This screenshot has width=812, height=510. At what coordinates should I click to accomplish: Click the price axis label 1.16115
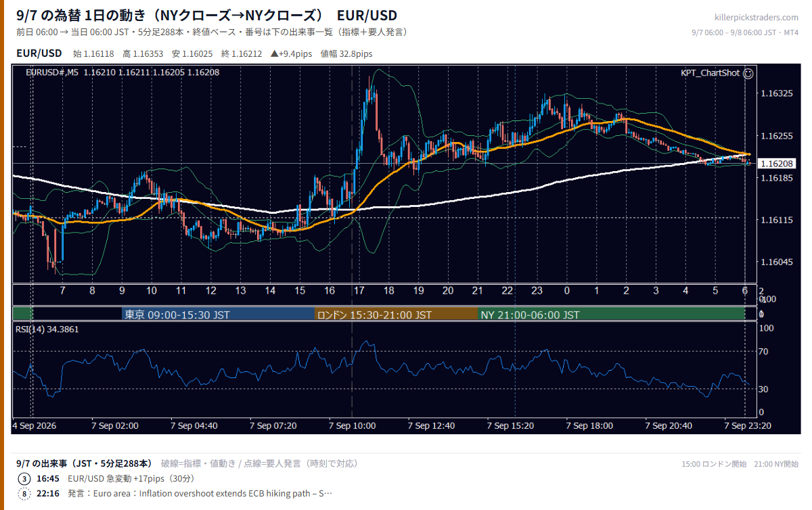(x=776, y=220)
